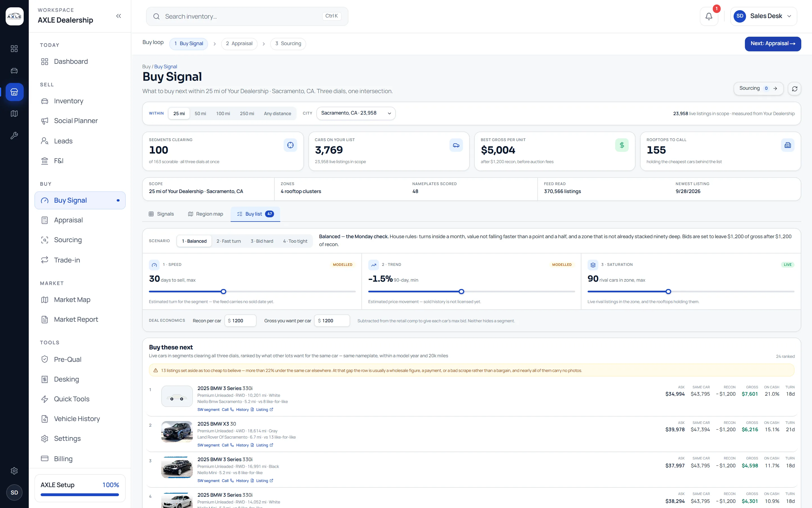
Task: Select the 50 mi radius option
Action: (x=200, y=113)
